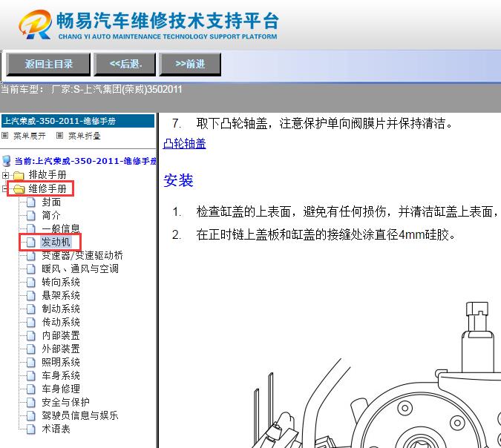Click page icon next to 变速器/变速驱动桥
This screenshot has width=501, height=448.
point(31,256)
